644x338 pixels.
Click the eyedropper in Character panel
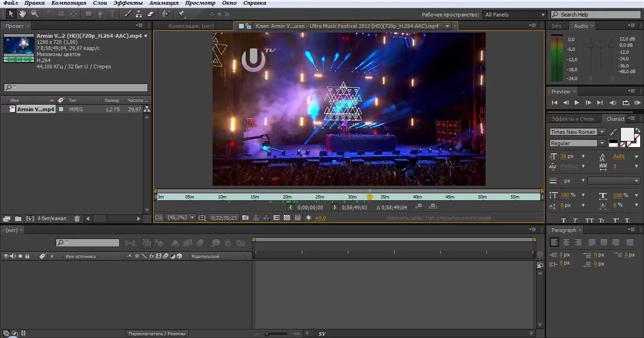pyautogui.click(x=614, y=132)
